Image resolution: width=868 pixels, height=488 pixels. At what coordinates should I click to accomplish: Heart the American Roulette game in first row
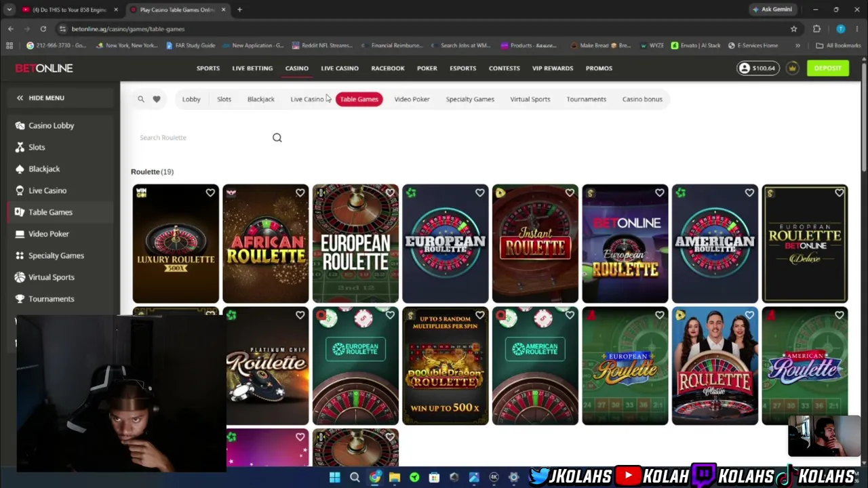click(749, 193)
